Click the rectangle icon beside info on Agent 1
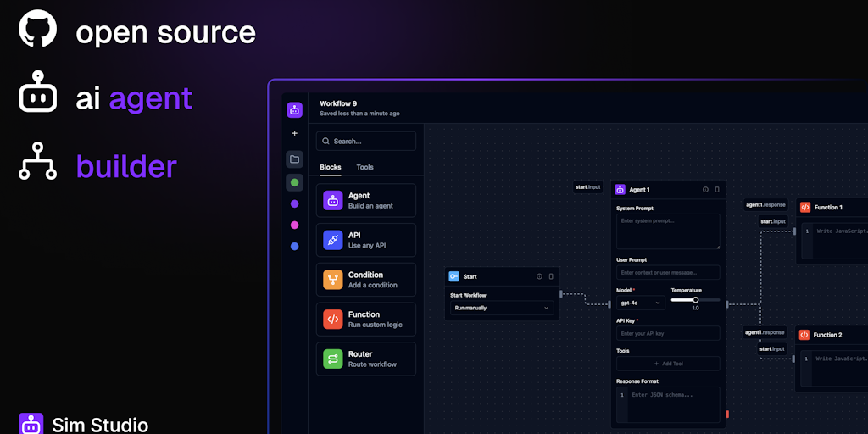 click(x=717, y=189)
